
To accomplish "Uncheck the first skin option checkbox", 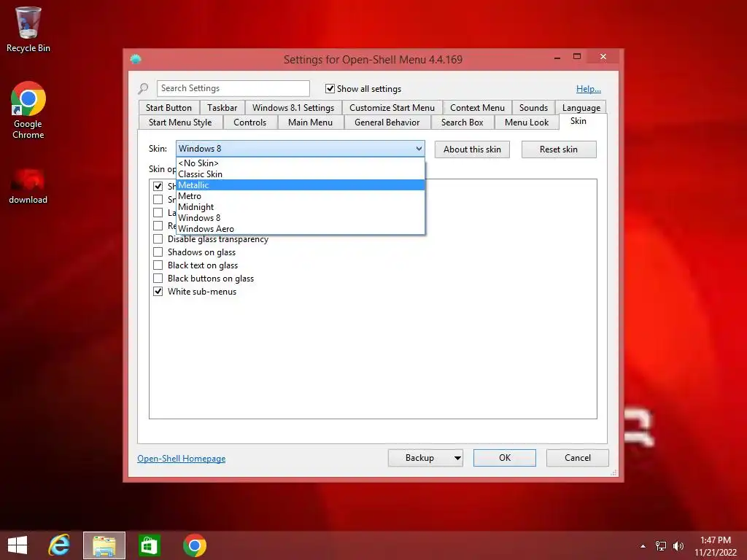I will [158, 186].
